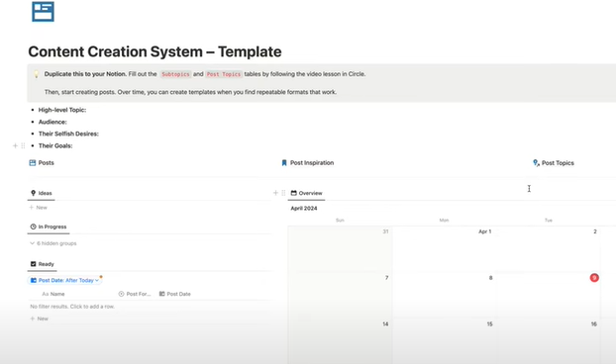Click the Overview calendar icon
616x364 pixels.
pyautogui.click(x=293, y=193)
